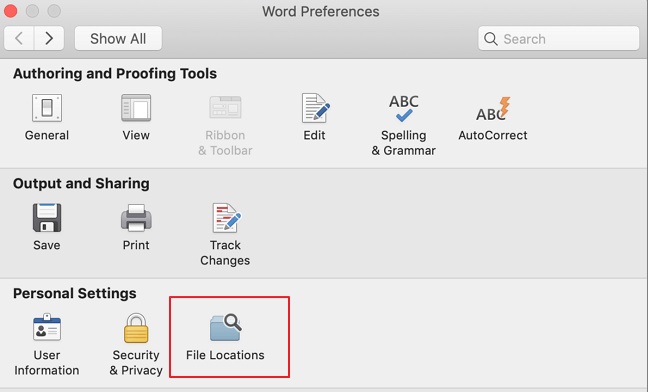The width and height of the screenshot is (648, 392).
Task: Click the Track Changes label
Action: [x=225, y=253]
